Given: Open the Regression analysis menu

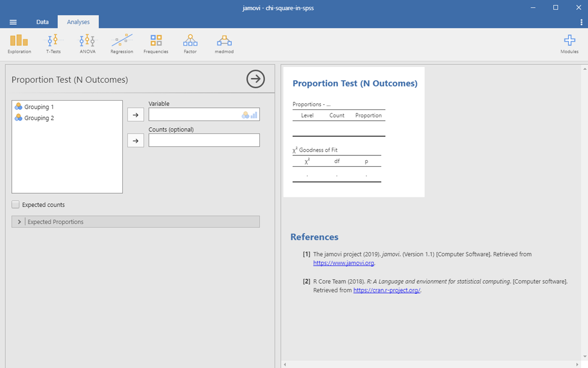Looking at the screenshot, I should (122, 43).
